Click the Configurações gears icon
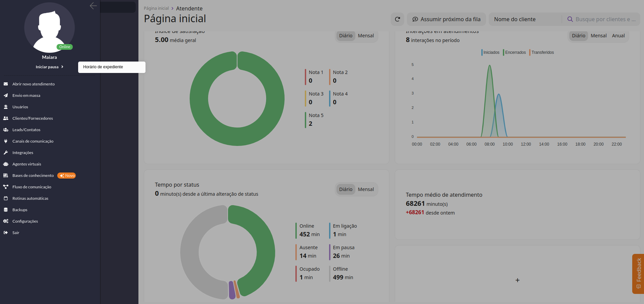 click(x=6, y=221)
